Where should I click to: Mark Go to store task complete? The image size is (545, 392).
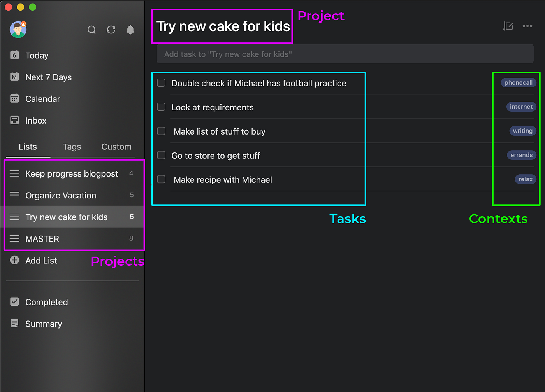(161, 155)
